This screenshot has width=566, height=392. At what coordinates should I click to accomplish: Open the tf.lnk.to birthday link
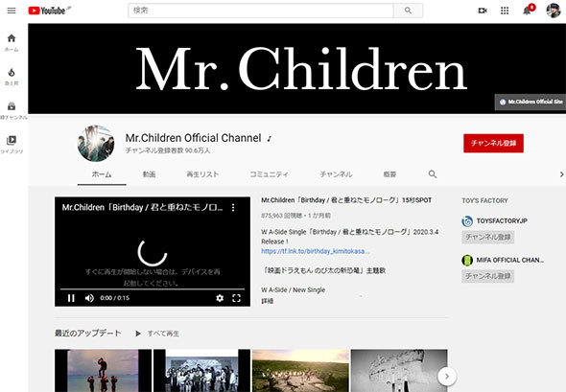click(315, 251)
